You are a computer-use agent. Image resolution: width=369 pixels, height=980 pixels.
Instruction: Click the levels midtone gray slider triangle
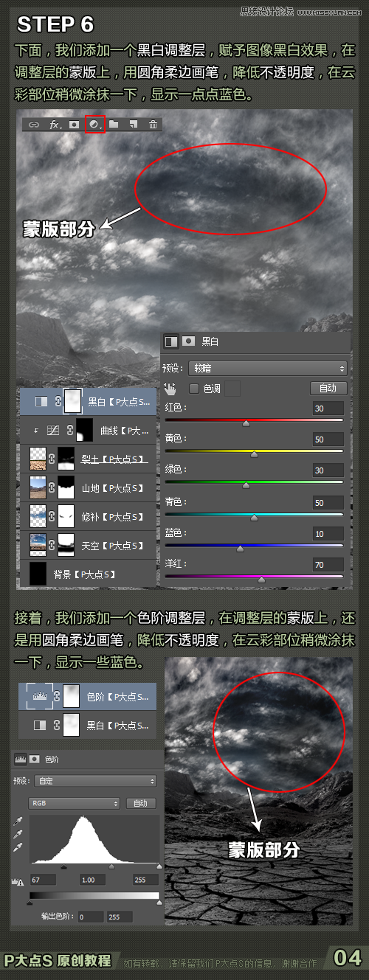point(111,868)
